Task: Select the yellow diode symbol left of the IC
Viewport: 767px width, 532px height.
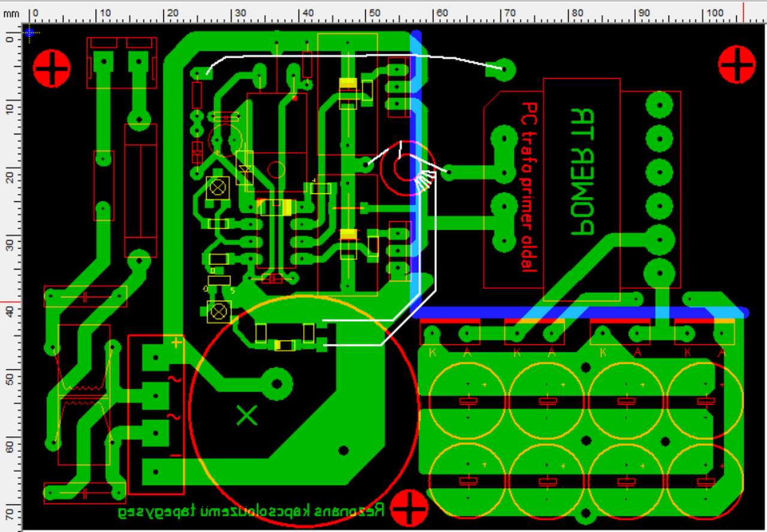Action: (244, 168)
